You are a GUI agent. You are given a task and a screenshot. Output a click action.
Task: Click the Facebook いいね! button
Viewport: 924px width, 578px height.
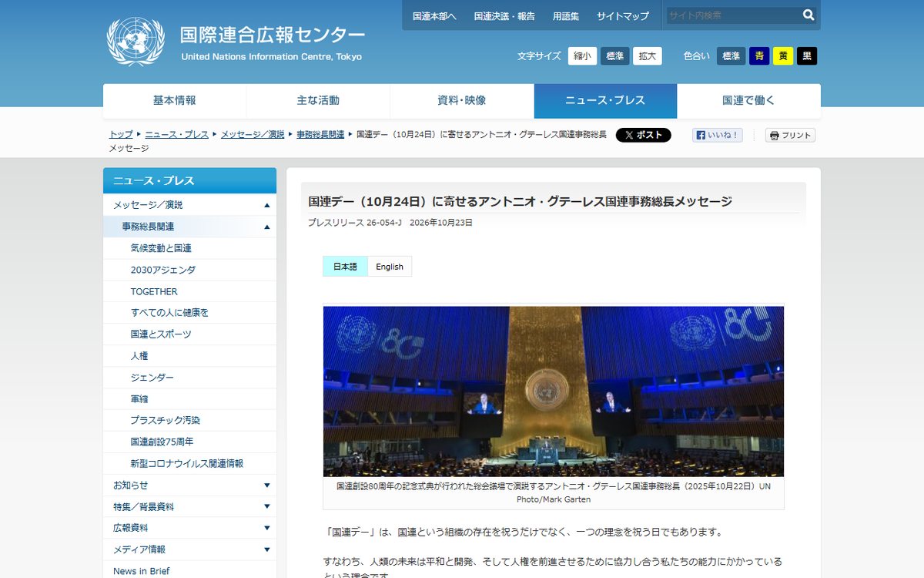tap(718, 135)
